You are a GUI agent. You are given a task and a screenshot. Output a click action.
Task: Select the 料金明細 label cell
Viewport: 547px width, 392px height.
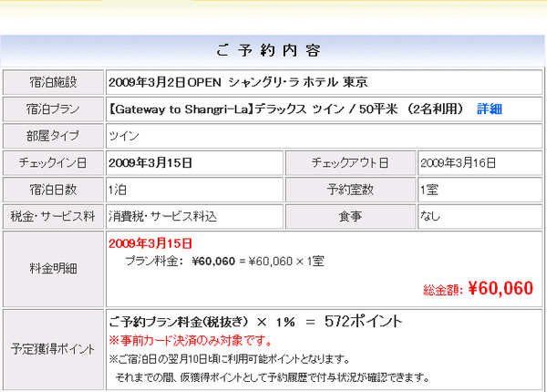(x=54, y=269)
